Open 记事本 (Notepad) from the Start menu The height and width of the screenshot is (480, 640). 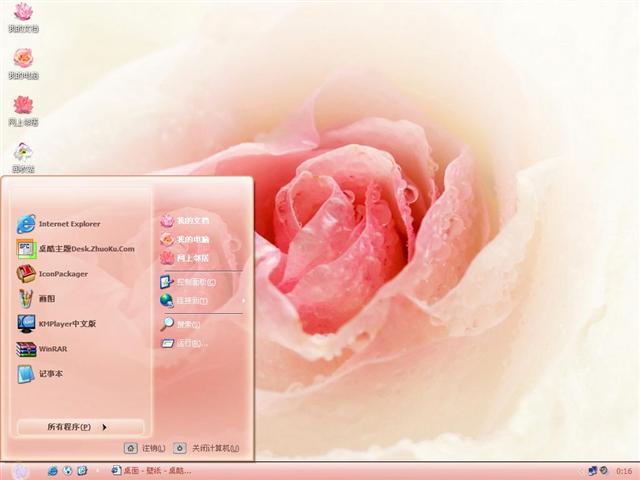coord(50,374)
